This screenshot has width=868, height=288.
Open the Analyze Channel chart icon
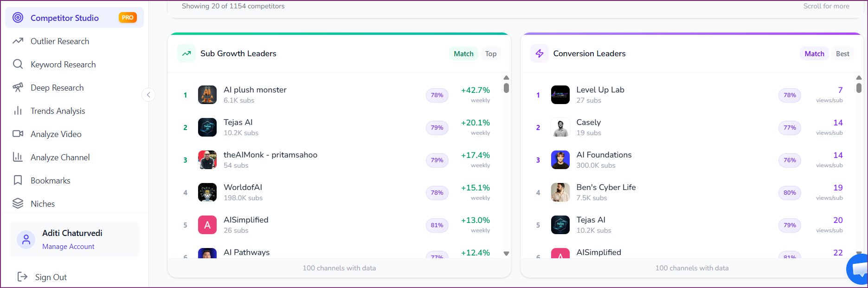(x=18, y=157)
